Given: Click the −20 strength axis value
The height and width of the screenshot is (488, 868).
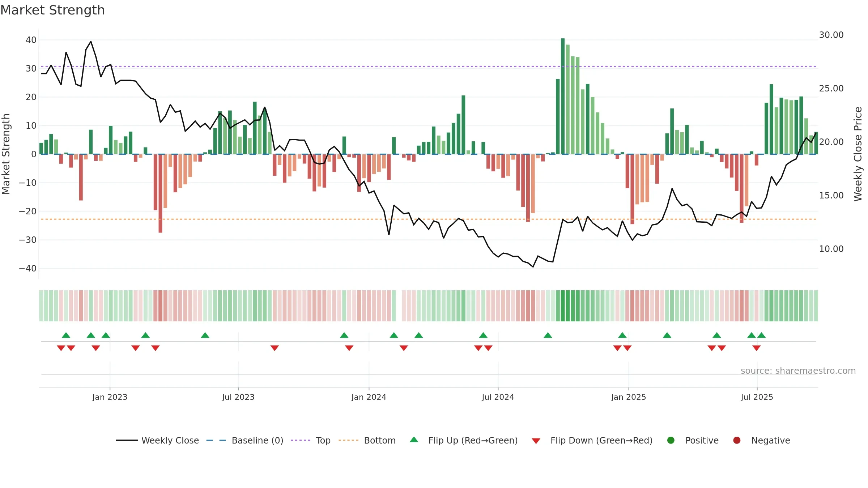Looking at the screenshot, I should (28, 211).
